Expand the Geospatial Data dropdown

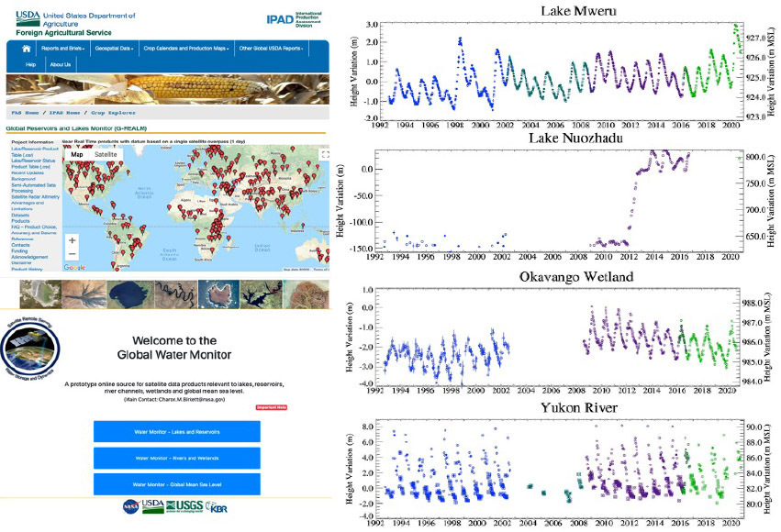pyautogui.click(x=114, y=49)
